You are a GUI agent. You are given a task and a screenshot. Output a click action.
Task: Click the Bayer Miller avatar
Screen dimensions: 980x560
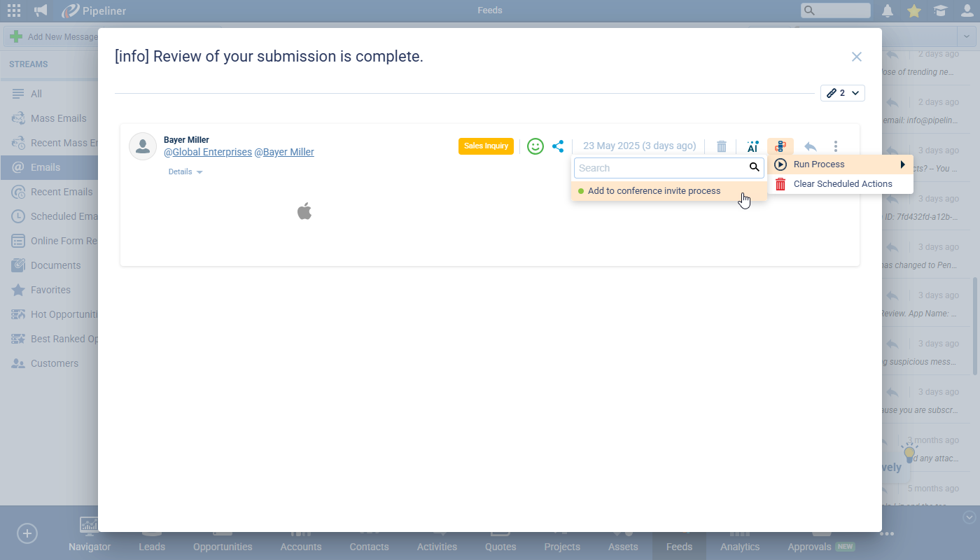(143, 146)
